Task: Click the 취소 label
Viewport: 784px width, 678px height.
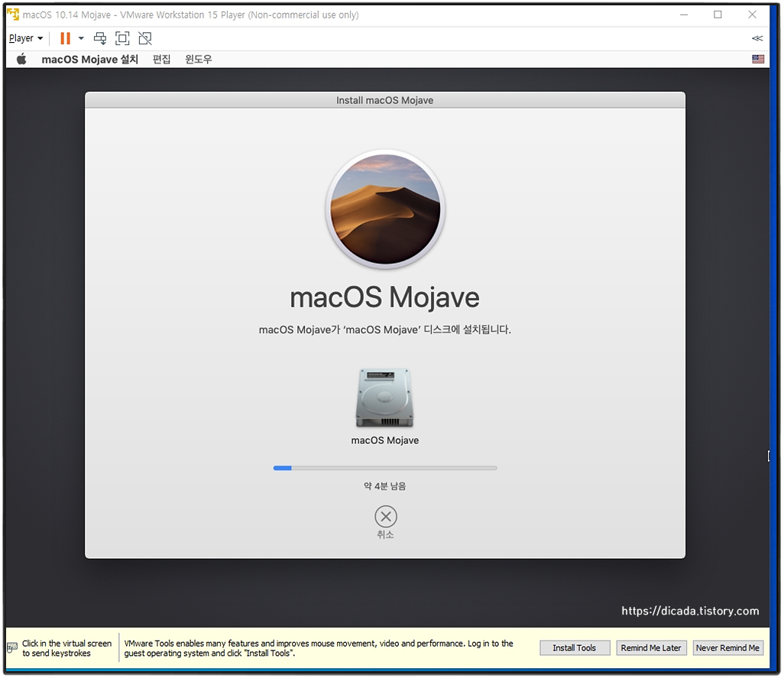Action: 385,534
